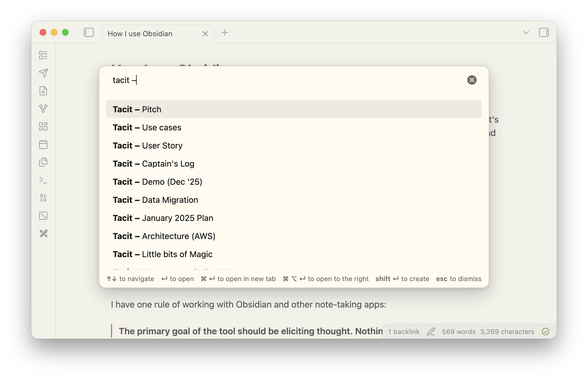Click the binary 01/10 sidebar icon
The height and width of the screenshot is (380, 588).
[x=43, y=198]
